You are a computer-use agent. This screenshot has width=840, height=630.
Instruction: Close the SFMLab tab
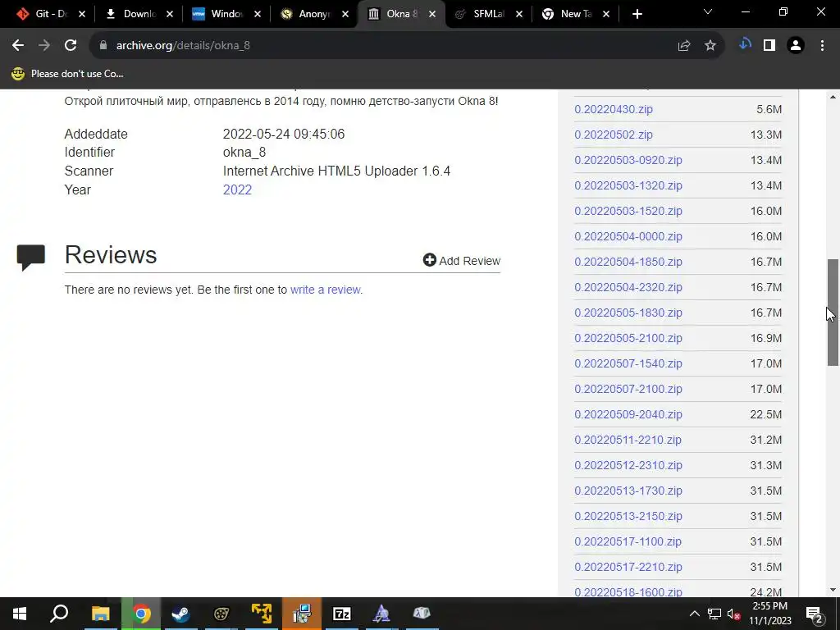point(519,14)
